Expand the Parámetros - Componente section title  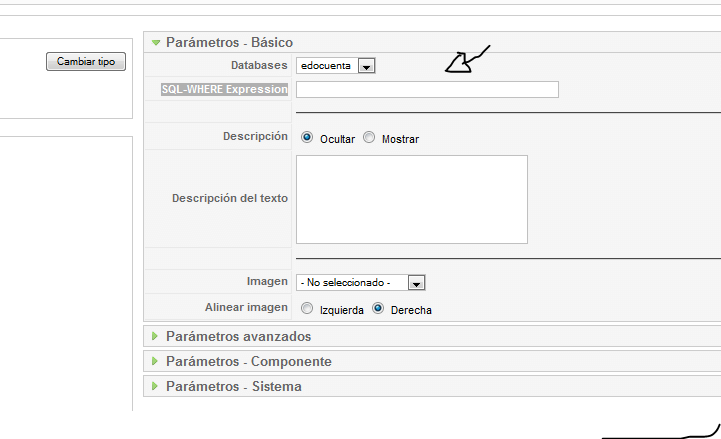(249, 361)
